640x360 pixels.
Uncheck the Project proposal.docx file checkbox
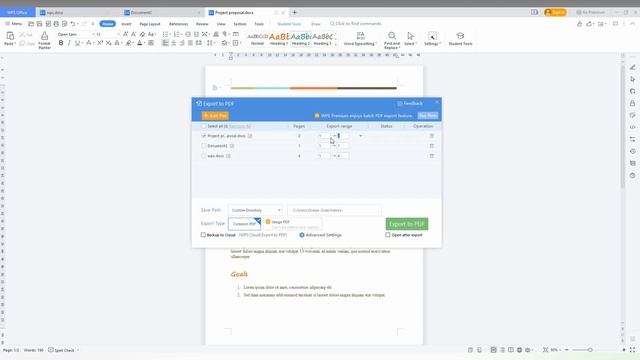coord(204,136)
